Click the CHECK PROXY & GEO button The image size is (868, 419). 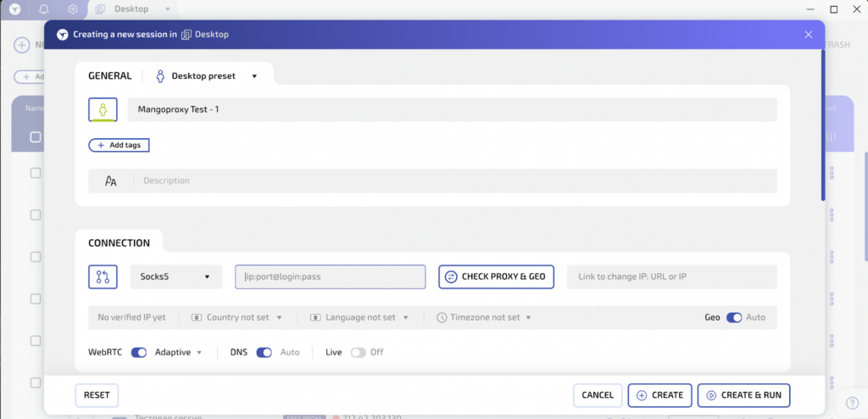(496, 277)
